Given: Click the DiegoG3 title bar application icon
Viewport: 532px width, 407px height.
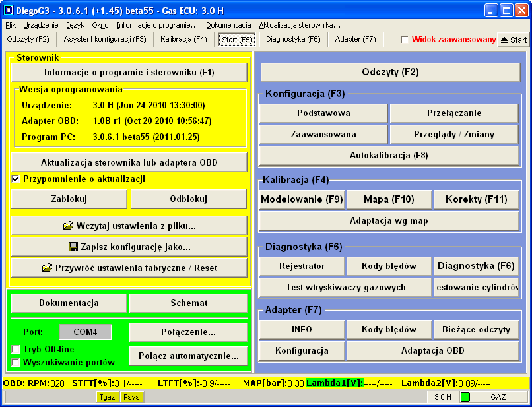Looking at the screenshot, I should [8, 11].
